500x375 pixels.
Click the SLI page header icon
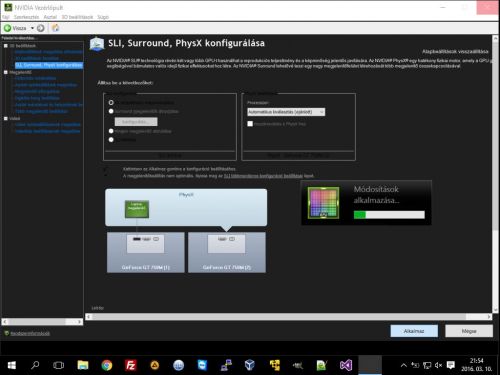[x=97, y=44]
